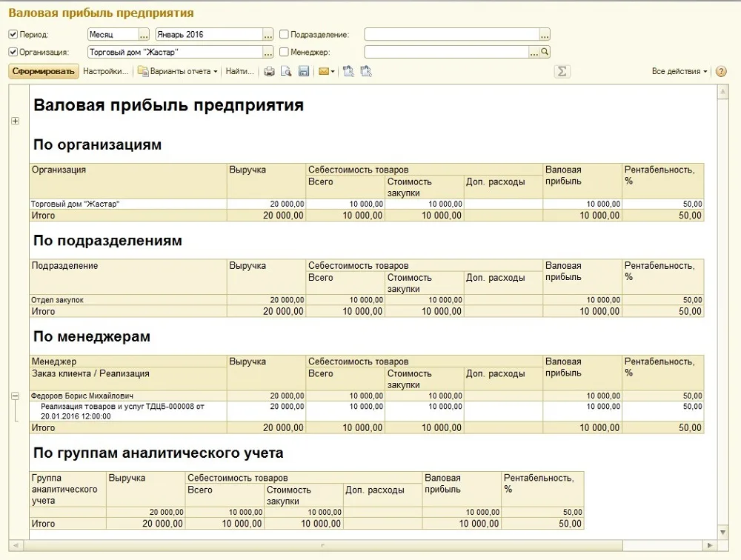The image size is (741, 560).
Task: Click the Sigma sum icon
Action: coord(562,71)
